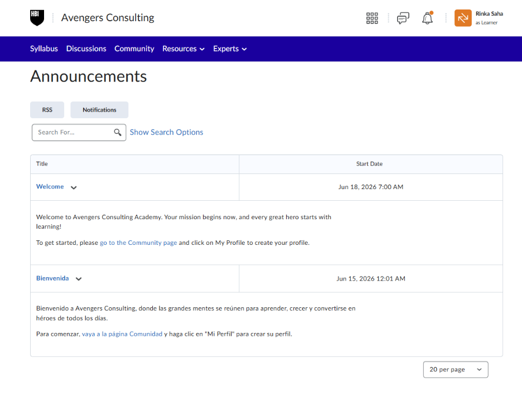The height and width of the screenshot is (420, 522).
Task: Follow 'go to the Community page' link
Action: coord(138,243)
